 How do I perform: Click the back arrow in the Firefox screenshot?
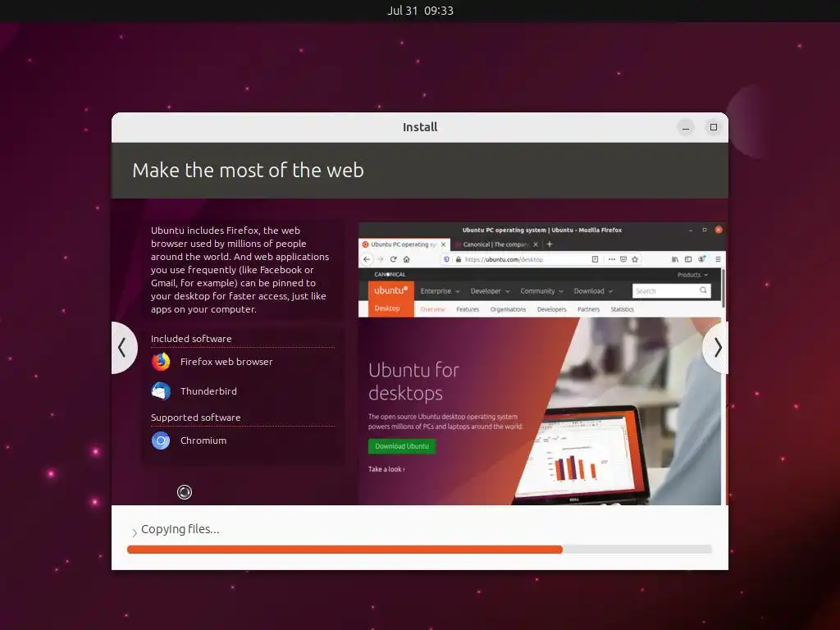coord(367,259)
